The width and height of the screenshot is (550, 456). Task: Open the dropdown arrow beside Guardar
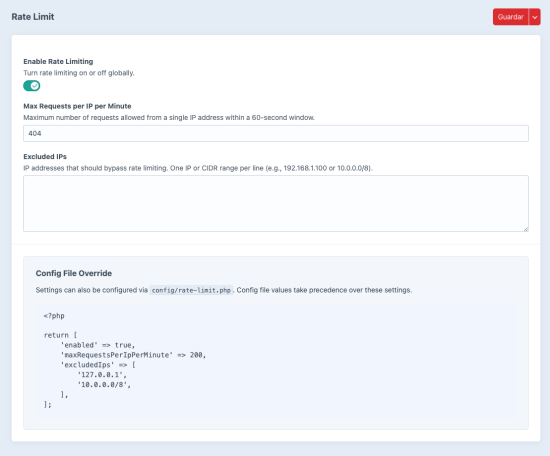[x=535, y=17]
